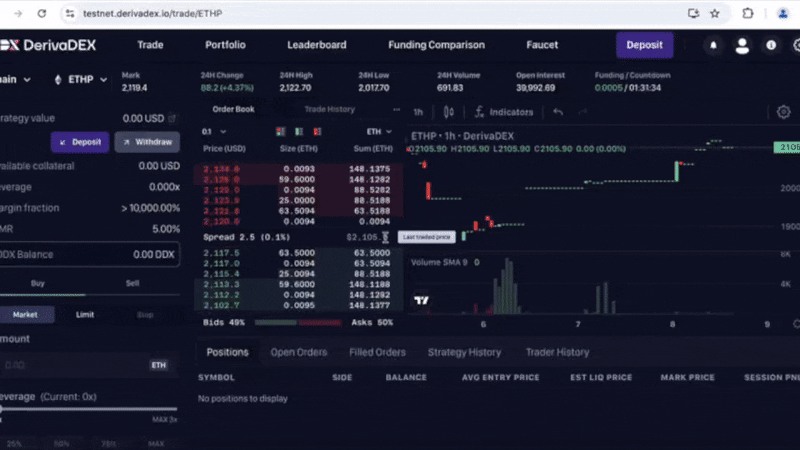
Task: Adjust the leverage slider
Action: 89,409
